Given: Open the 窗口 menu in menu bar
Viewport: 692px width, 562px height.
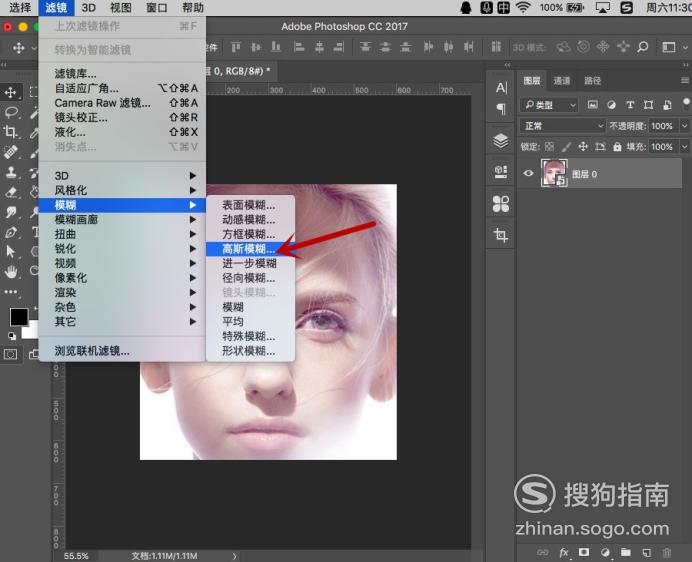Looking at the screenshot, I should coord(157,8).
